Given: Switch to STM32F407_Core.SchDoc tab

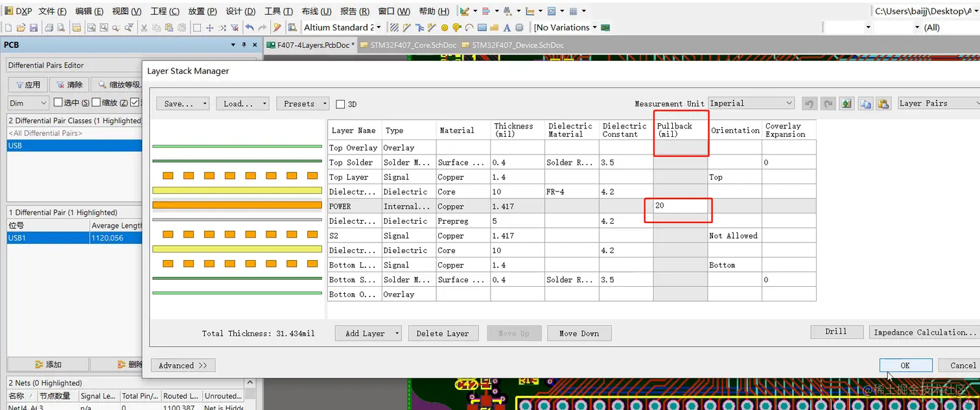Looking at the screenshot, I should 408,45.
